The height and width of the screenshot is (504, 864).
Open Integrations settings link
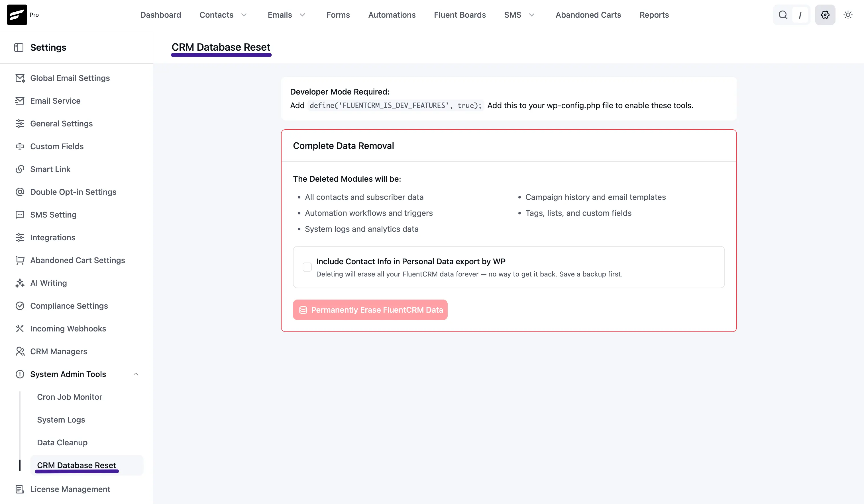53,237
